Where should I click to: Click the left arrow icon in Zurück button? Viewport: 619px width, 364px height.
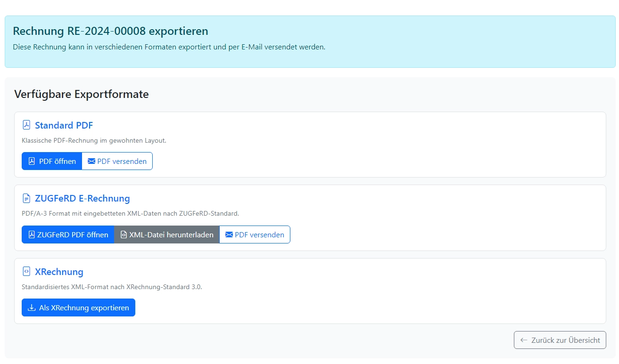click(524, 340)
